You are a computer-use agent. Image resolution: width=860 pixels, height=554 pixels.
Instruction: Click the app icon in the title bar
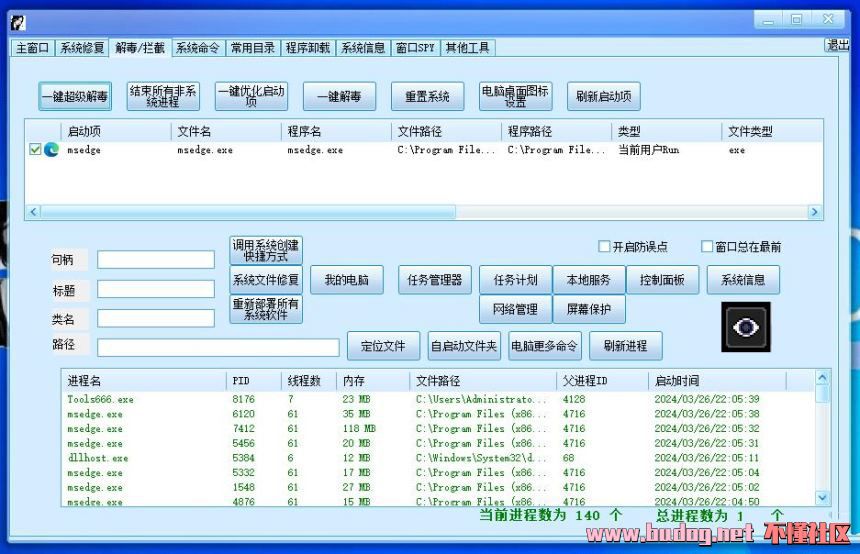click(18, 22)
